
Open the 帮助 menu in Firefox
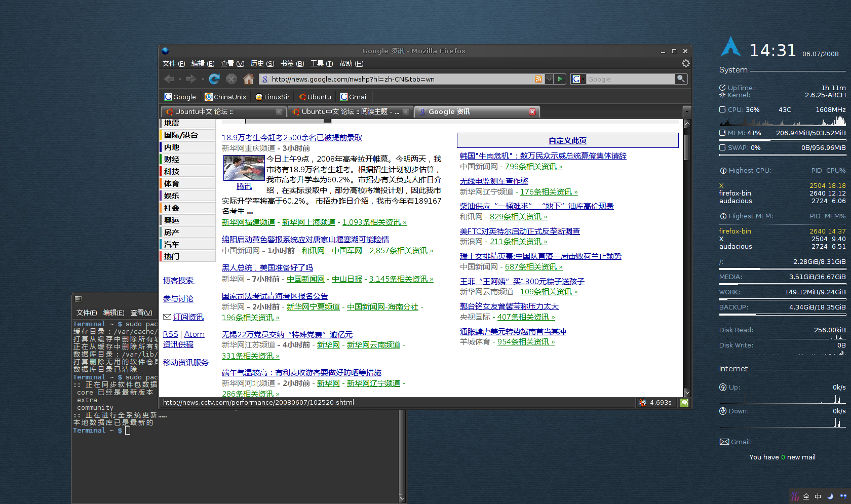click(351, 63)
